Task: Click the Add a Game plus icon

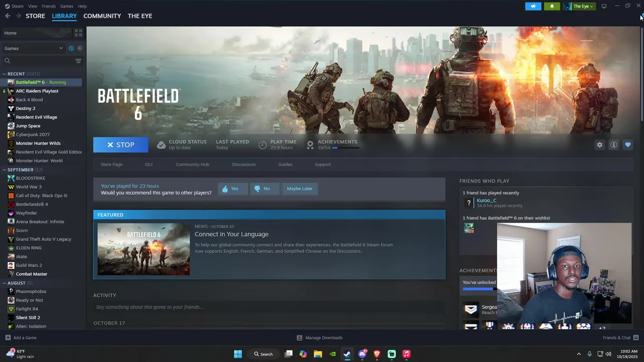Action: pos(8,338)
